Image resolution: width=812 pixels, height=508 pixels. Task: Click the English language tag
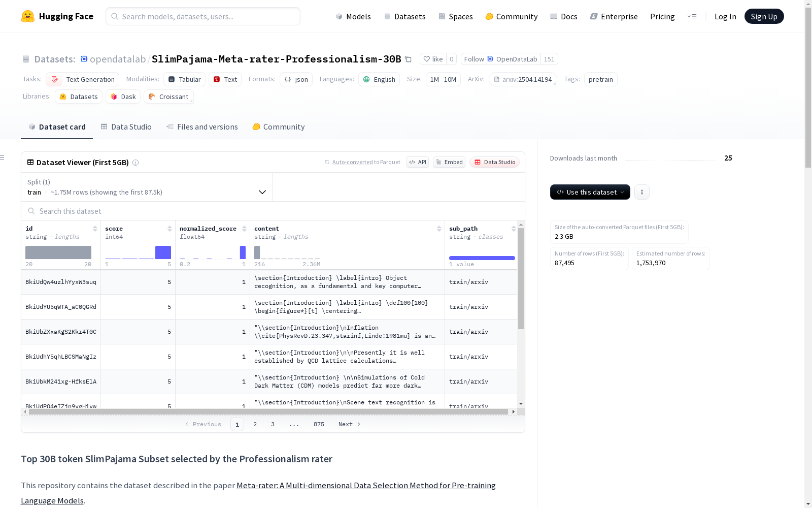[379, 79]
